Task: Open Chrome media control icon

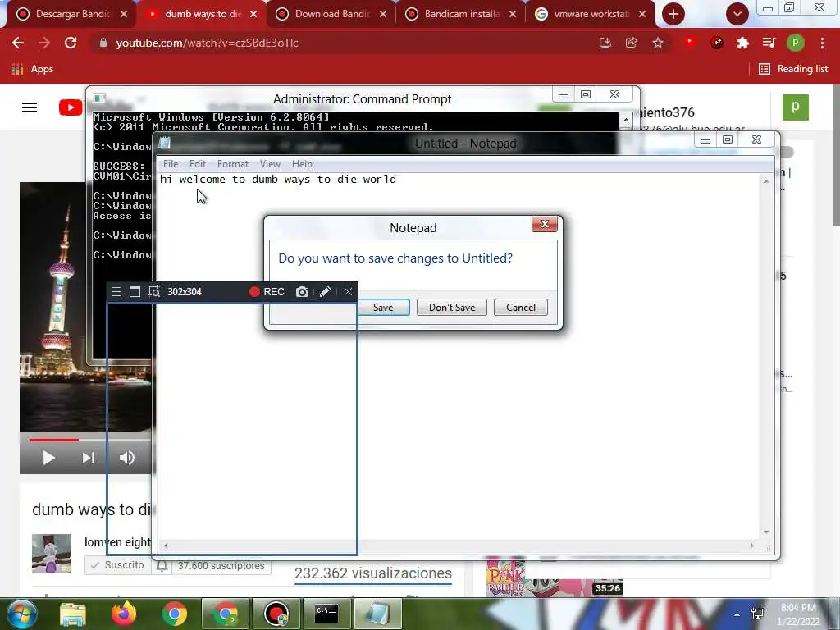Action: pyautogui.click(x=769, y=43)
